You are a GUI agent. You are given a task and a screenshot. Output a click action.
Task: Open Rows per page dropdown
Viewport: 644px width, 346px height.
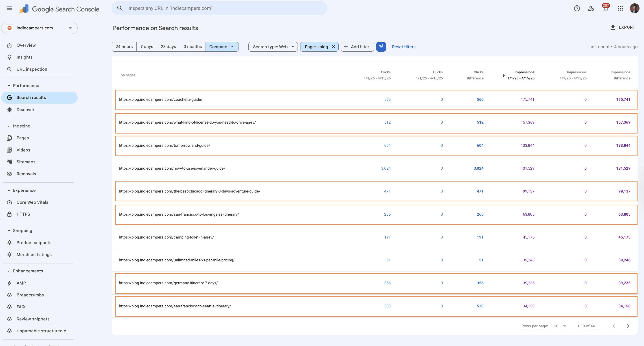(560, 326)
